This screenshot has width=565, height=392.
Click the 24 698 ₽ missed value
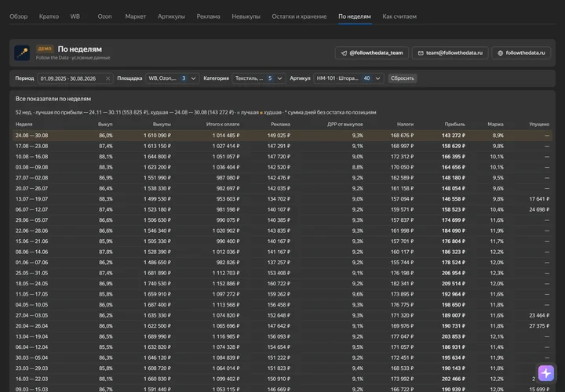click(x=539, y=209)
